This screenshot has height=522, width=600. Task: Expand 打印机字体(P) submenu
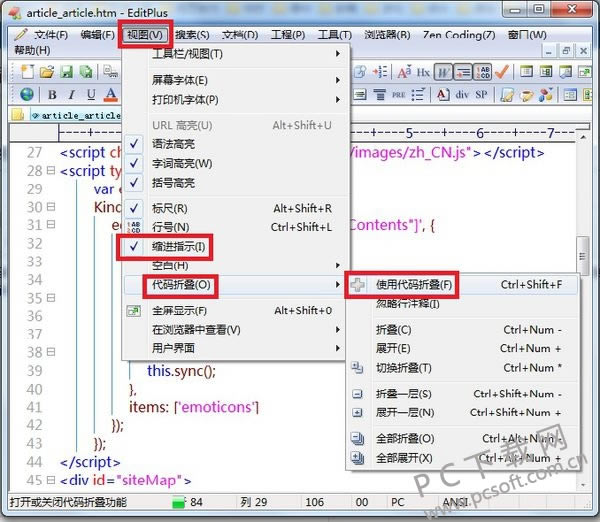[x=235, y=100]
